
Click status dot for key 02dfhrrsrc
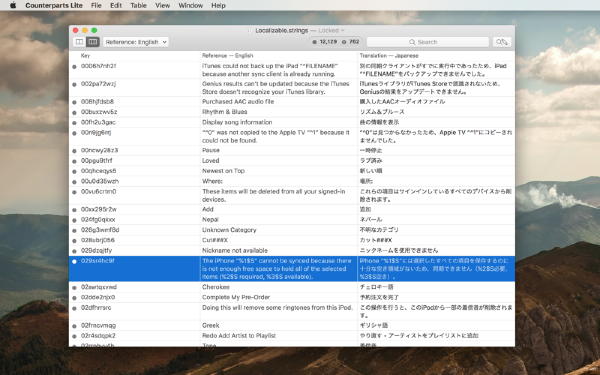pyautogui.click(x=74, y=308)
